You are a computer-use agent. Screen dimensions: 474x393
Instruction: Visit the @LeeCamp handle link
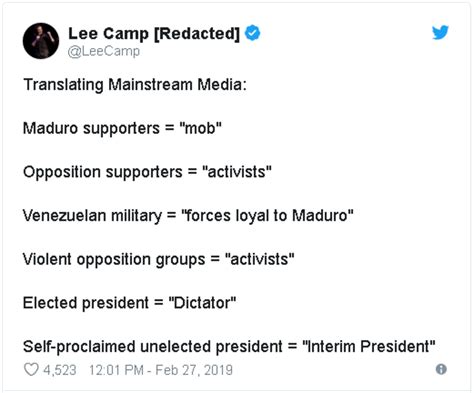(104, 51)
